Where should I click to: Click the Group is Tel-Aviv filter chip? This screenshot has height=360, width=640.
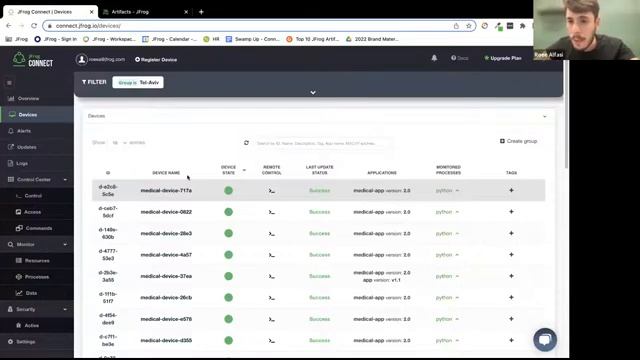tap(138, 82)
